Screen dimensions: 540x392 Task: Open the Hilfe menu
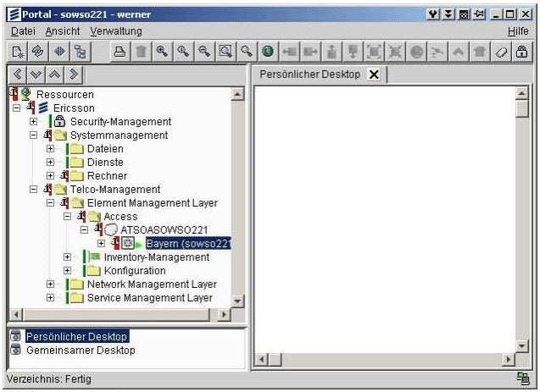point(517,30)
